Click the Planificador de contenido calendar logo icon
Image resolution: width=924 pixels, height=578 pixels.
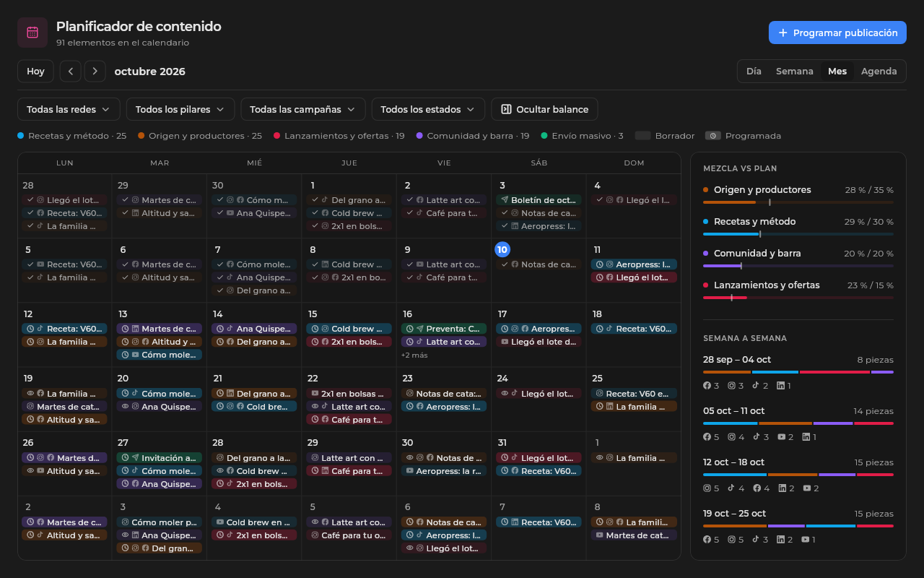point(32,33)
